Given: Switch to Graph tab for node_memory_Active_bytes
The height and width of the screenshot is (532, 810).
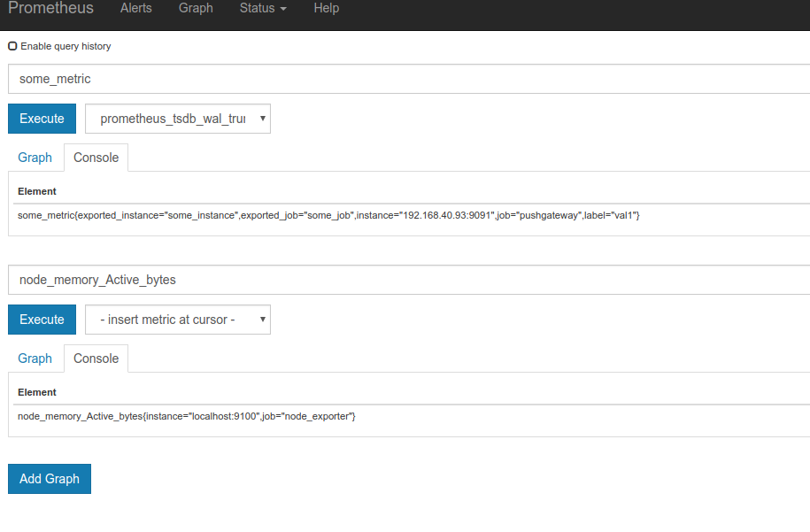Looking at the screenshot, I should [35, 359].
